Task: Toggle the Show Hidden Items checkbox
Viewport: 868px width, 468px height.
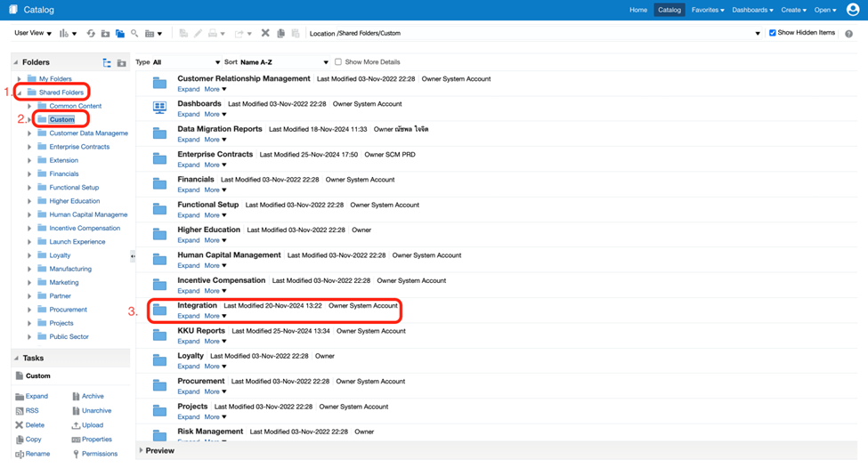Action: (x=772, y=33)
